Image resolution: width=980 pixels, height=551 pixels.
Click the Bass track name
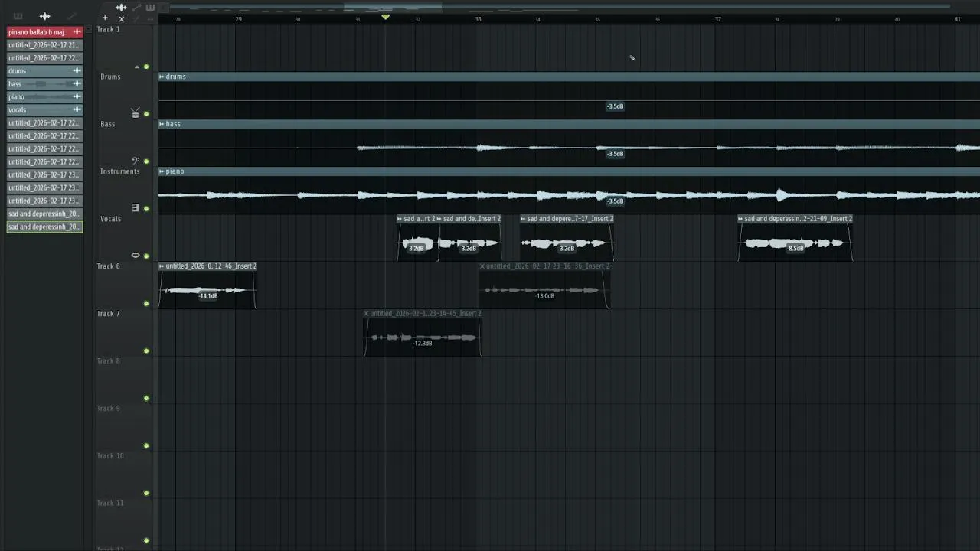coord(107,124)
